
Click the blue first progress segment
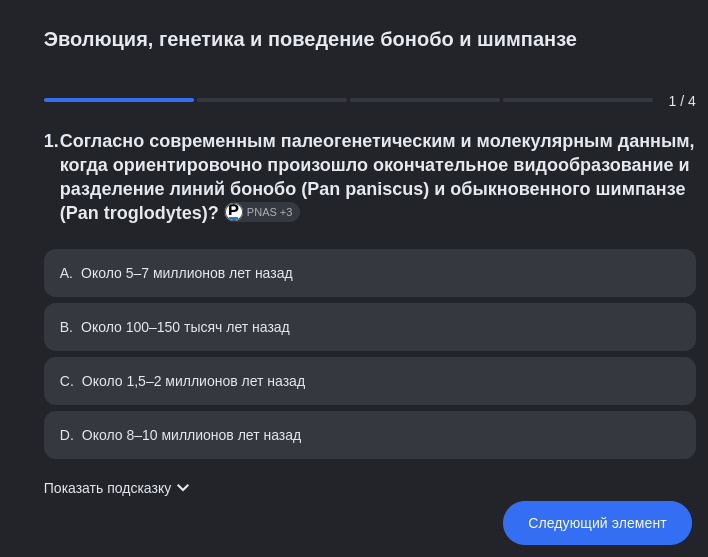pyautogui.click(x=119, y=100)
